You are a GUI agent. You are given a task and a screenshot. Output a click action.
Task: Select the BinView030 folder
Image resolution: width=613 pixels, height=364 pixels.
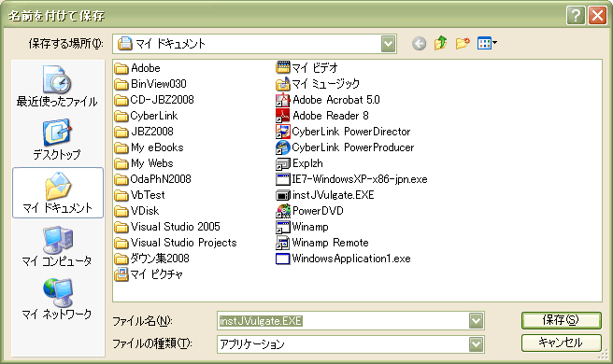[x=150, y=84]
